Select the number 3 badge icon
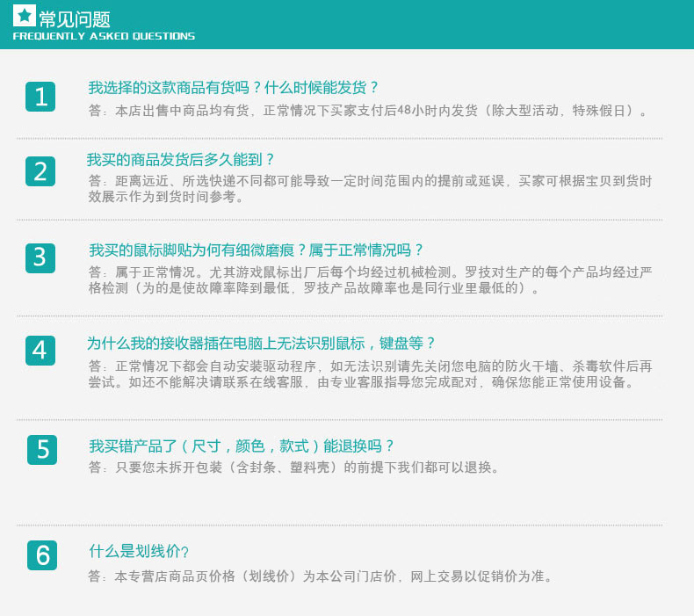694x616 pixels. (40, 257)
